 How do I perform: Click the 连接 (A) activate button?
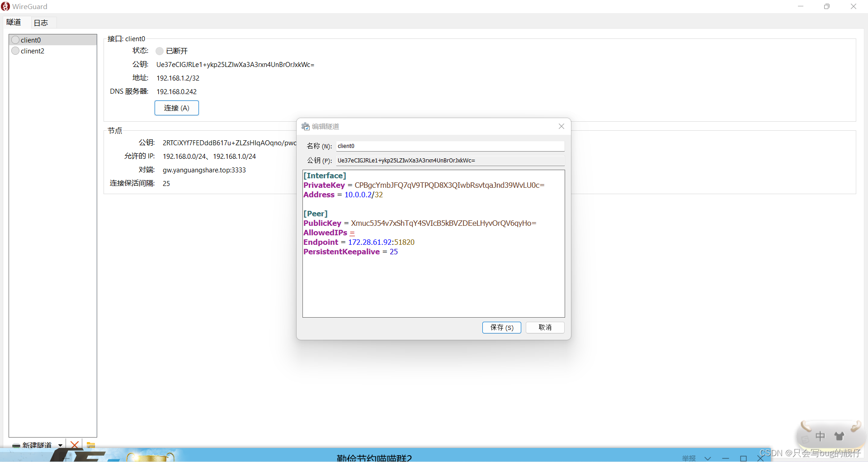coord(177,108)
